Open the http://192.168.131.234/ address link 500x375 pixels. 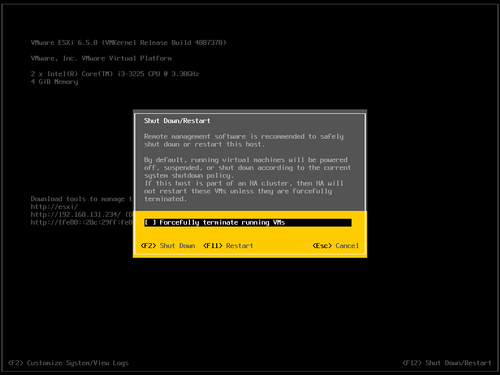click(76, 214)
